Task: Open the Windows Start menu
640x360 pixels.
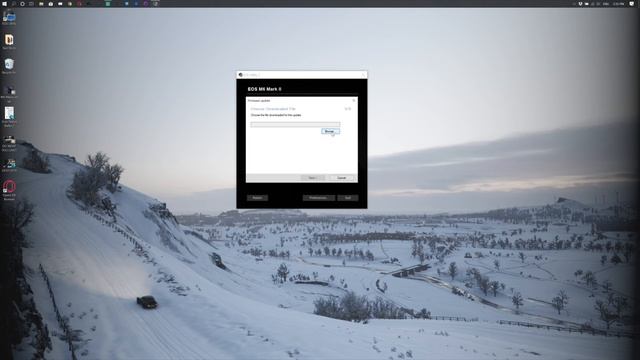Action: coord(4,4)
